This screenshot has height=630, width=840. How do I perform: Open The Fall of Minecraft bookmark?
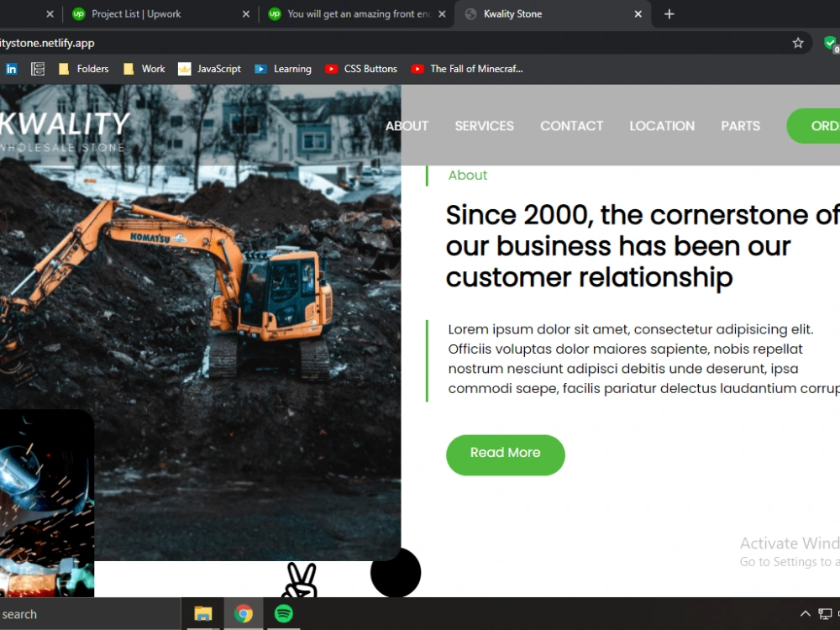pyautogui.click(x=467, y=69)
